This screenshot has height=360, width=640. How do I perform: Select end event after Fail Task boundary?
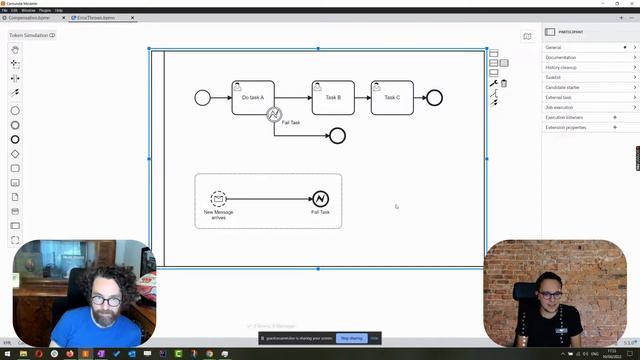(338, 136)
